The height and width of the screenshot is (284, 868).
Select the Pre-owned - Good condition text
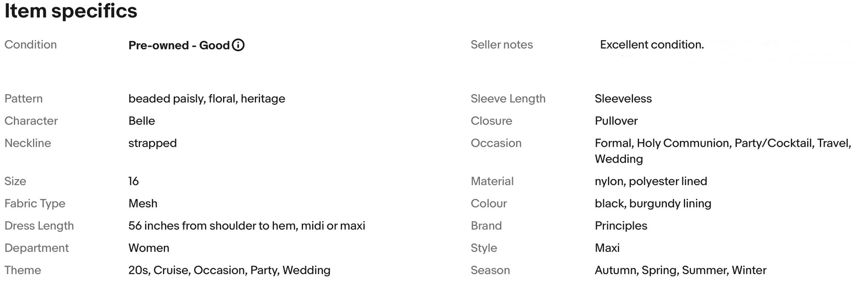pos(179,45)
